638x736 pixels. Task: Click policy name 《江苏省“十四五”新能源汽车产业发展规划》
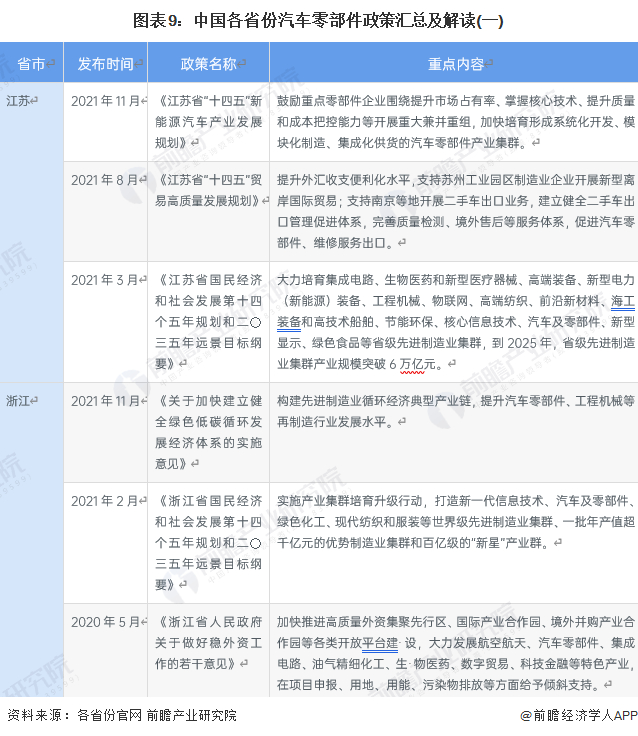pyautogui.click(x=208, y=122)
